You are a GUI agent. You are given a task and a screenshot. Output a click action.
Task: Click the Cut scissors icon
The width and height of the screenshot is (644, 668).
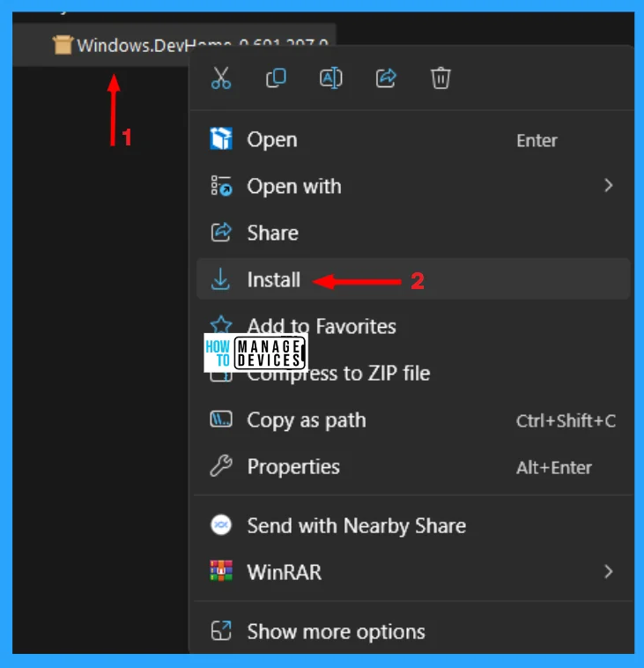[221, 78]
